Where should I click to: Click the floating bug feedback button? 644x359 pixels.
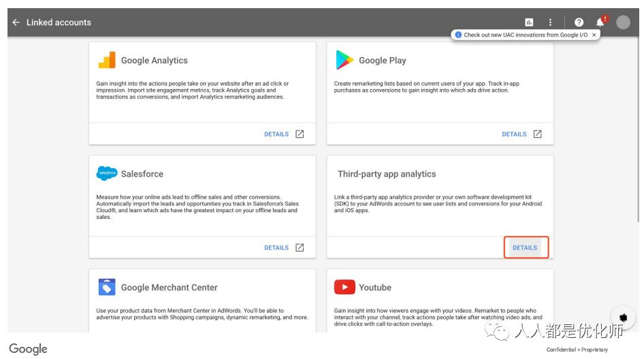(623, 318)
